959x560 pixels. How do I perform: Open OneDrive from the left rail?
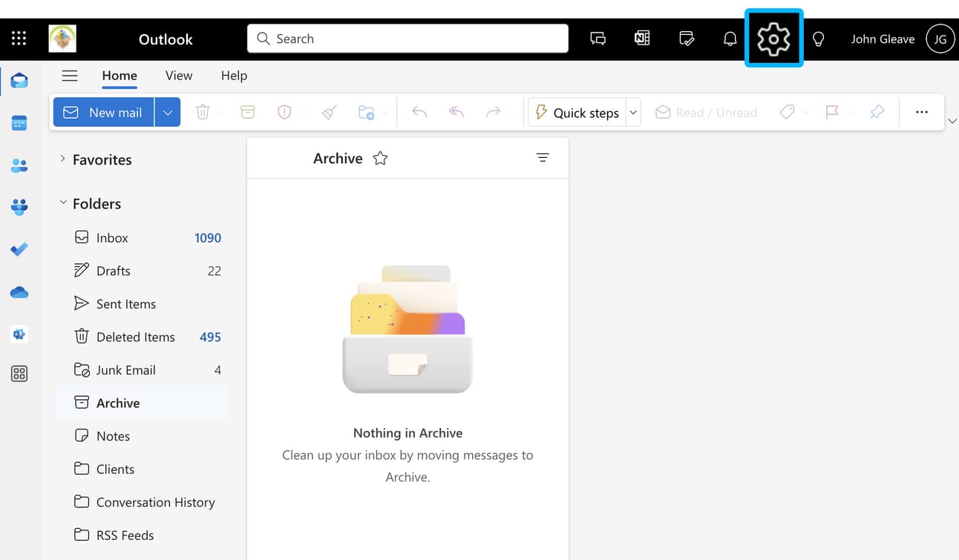coord(19,292)
